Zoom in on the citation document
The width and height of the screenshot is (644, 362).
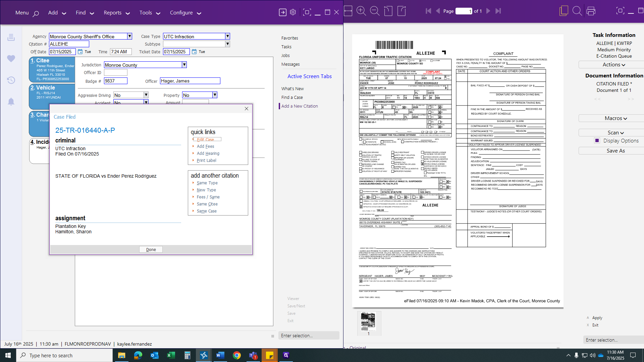(362, 11)
